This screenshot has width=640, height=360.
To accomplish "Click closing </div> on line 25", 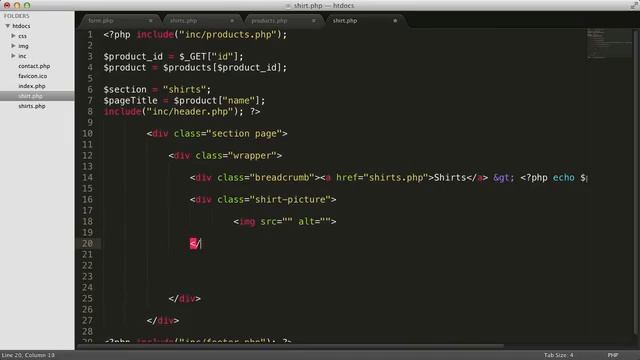I will (x=184, y=299).
